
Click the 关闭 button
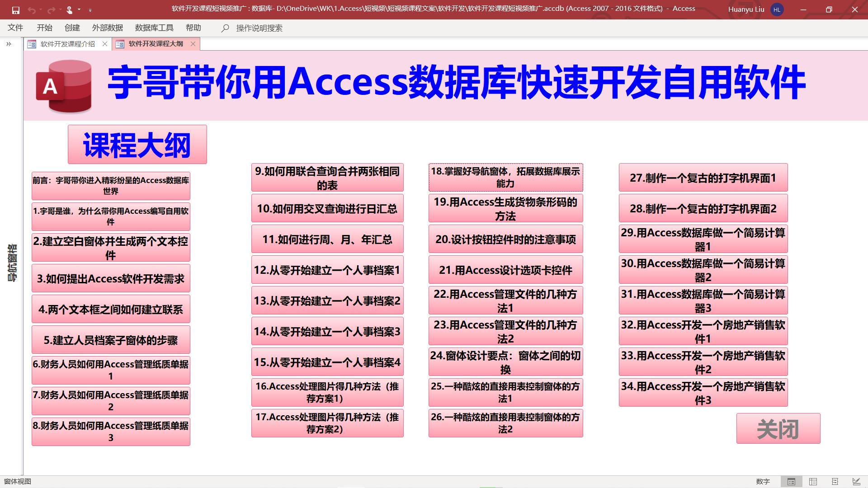click(778, 428)
